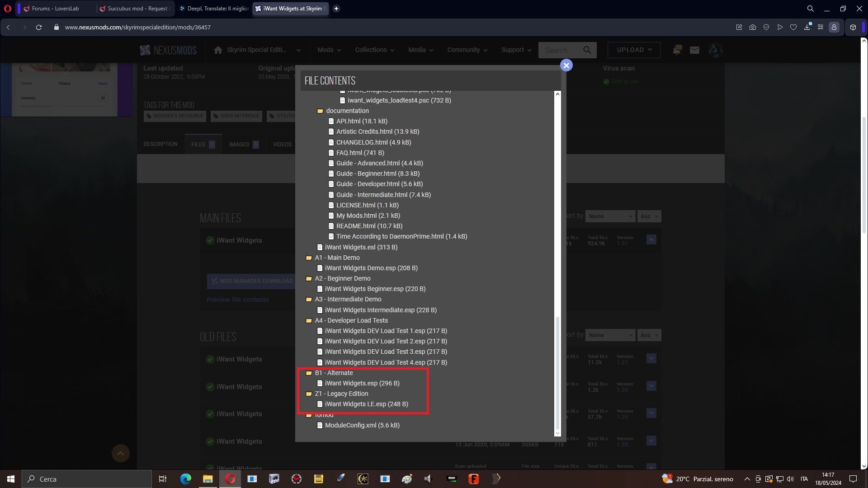Viewport: 868px width, 488px height.
Task: Open the Nexus user avatar menu
Action: tap(715, 50)
